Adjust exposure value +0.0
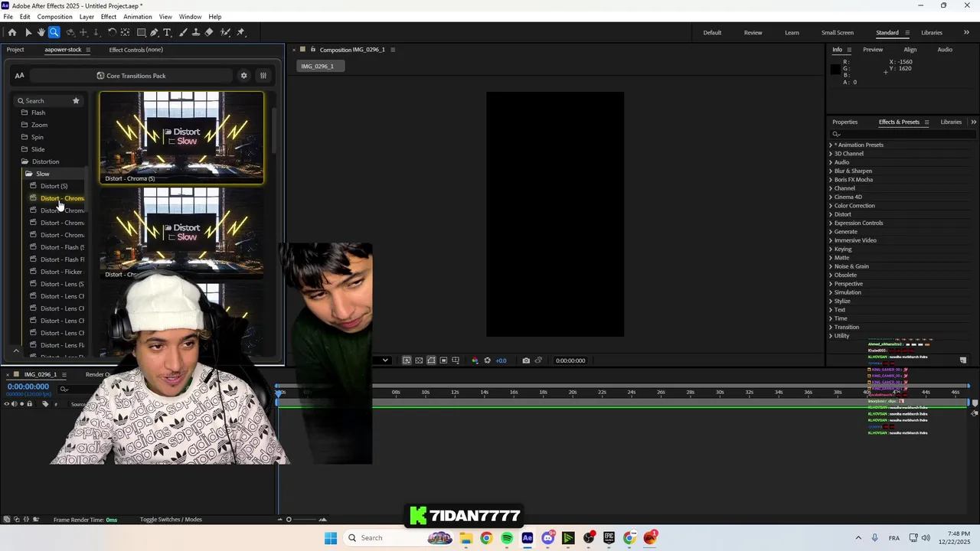Screen dimensions: 980x551 pos(501,360)
